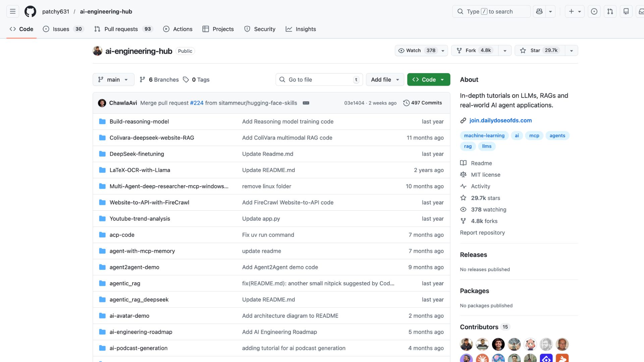Image resolution: width=644 pixels, height=362 pixels.
Task: Open commit history via 497 Commits
Action: [423, 103]
